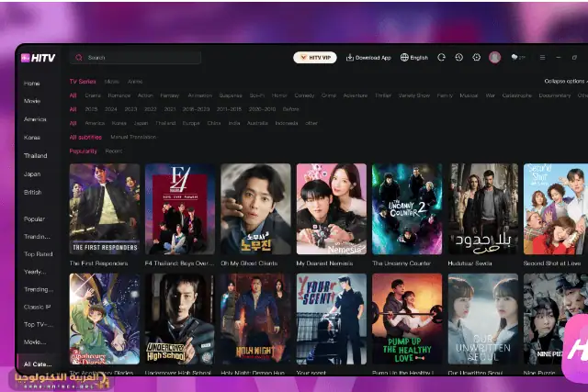Screen dimensions: 588x392
Task: Switch to the Anime tab
Action: point(135,82)
